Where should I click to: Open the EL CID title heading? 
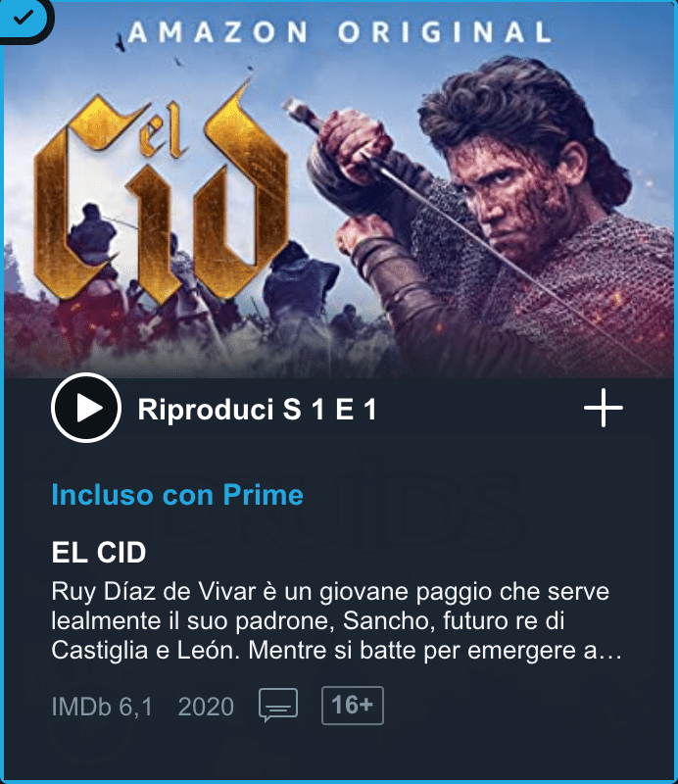(x=99, y=553)
